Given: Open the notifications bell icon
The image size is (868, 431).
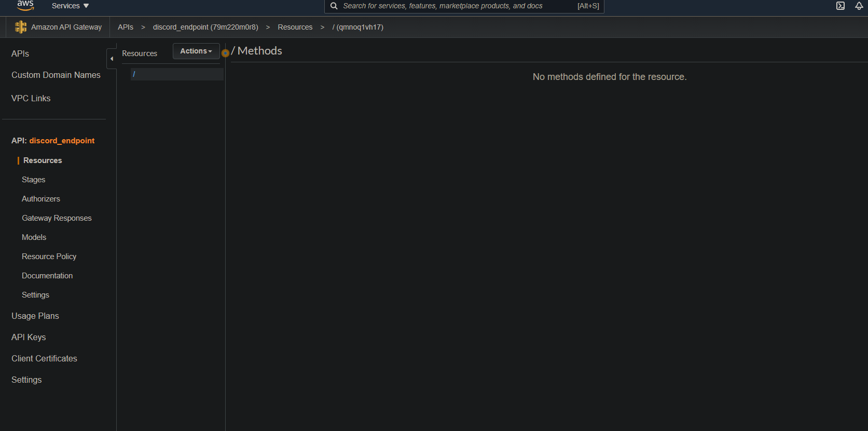Looking at the screenshot, I should 859,6.
